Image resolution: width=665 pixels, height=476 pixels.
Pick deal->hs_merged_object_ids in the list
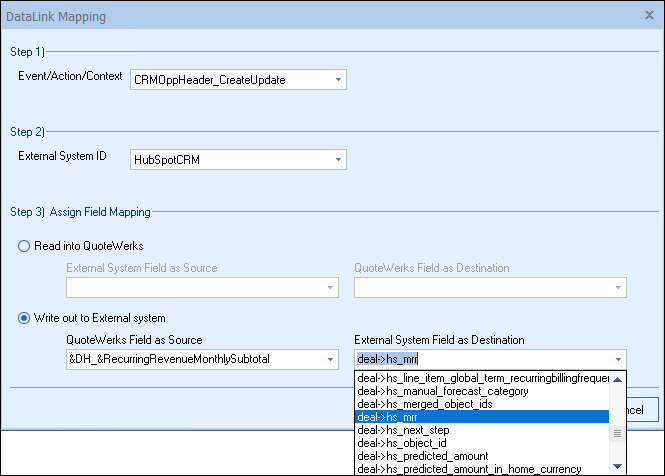tap(482, 404)
